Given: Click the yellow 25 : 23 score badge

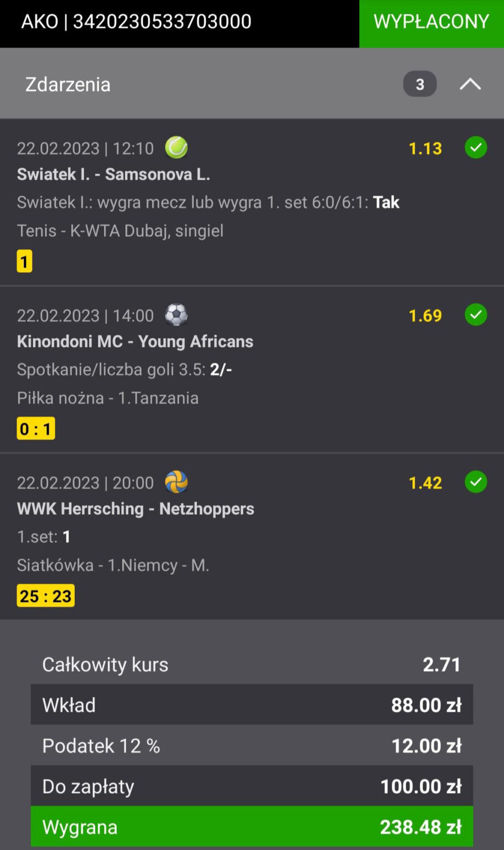Looking at the screenshot, I should coord(46,596).
